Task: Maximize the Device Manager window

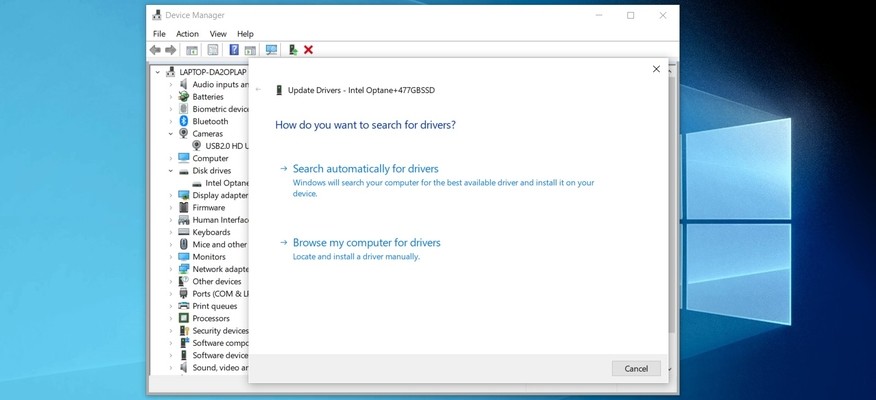Action: pos(630,16)
